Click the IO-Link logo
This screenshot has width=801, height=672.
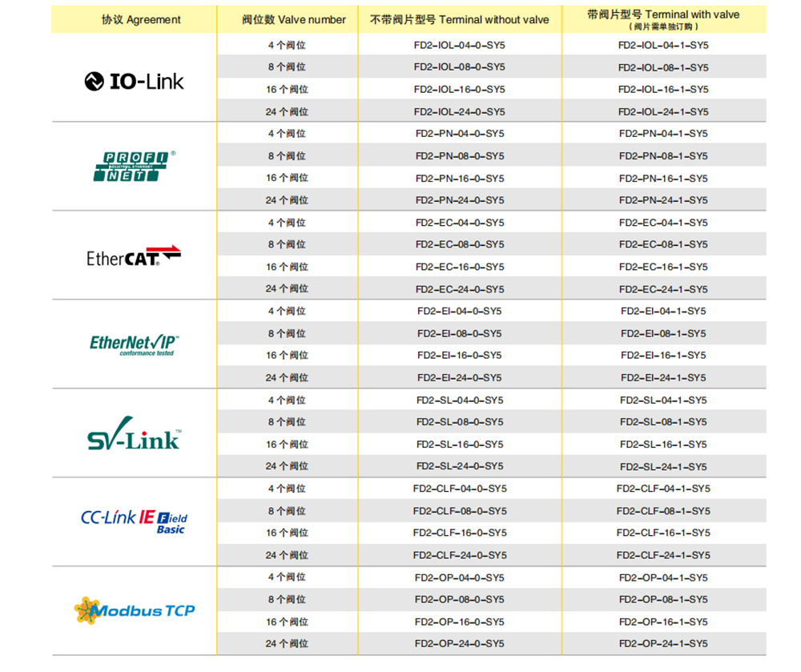coord(134,81)
